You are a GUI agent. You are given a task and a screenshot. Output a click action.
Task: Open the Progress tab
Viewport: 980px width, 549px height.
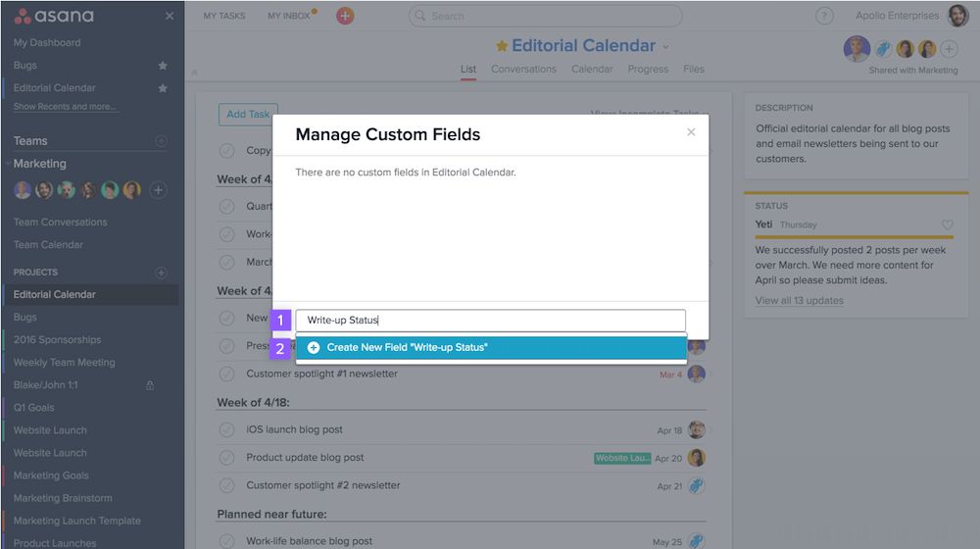(648, 70)
